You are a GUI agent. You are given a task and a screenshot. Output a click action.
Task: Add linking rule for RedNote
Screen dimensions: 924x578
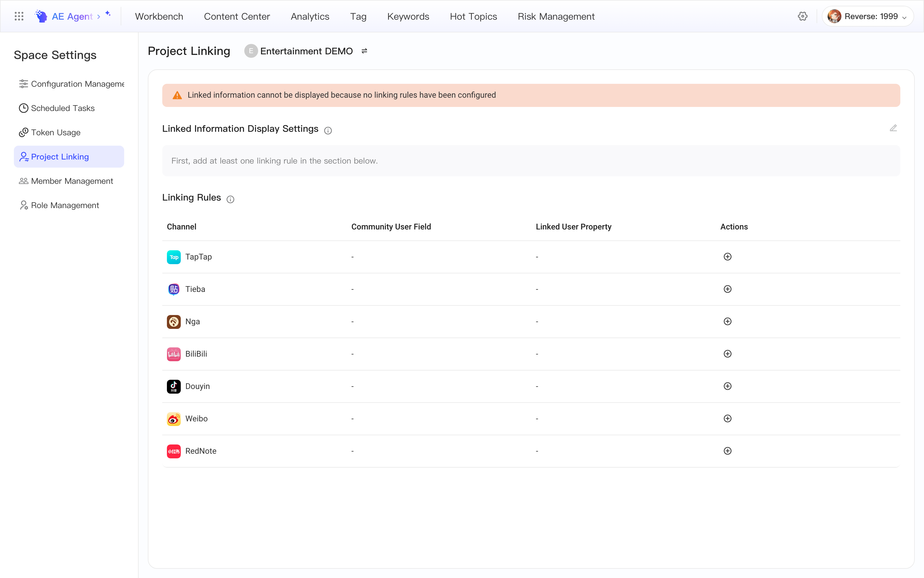click(727, 451)
